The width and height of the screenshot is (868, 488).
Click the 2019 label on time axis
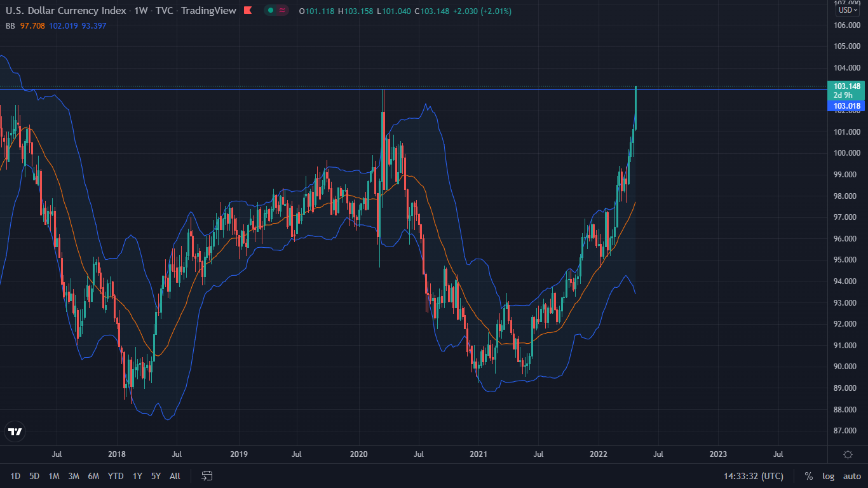(238, 454)
